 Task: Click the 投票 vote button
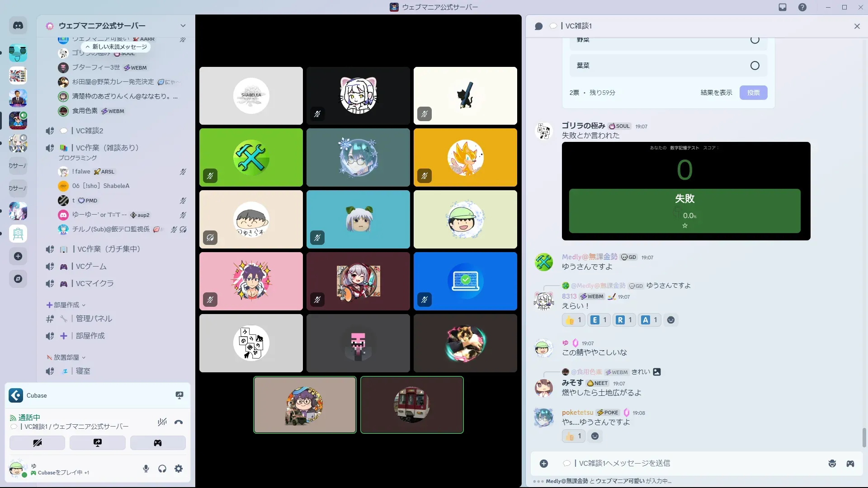pyautogui.click(x=753, y=93)
